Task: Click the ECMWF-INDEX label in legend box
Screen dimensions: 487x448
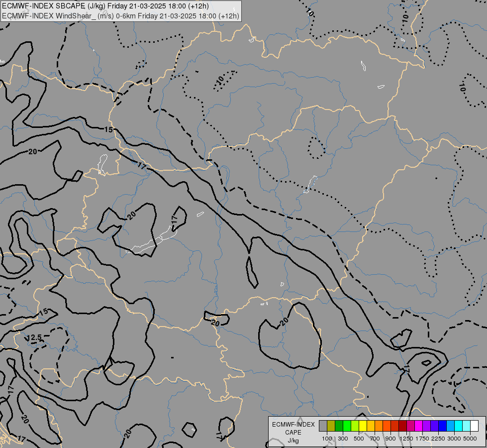Action: click(x=293, y=425)
